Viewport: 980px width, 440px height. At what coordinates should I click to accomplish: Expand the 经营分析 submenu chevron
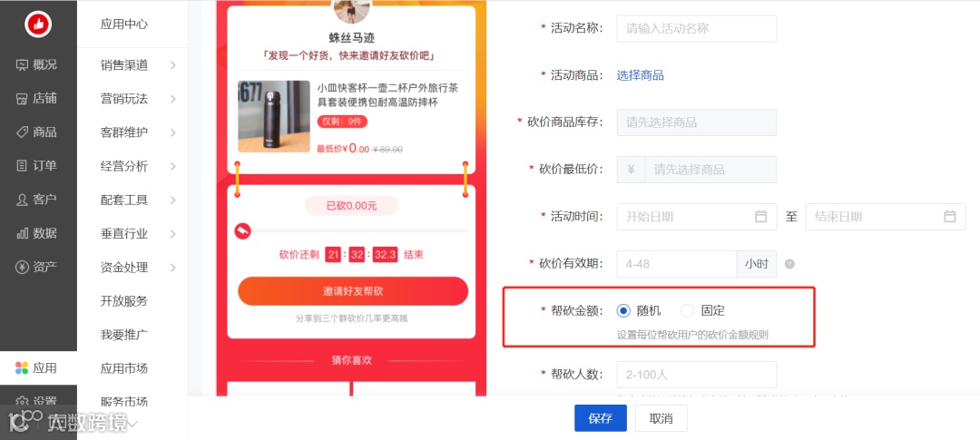coord(172,166)
